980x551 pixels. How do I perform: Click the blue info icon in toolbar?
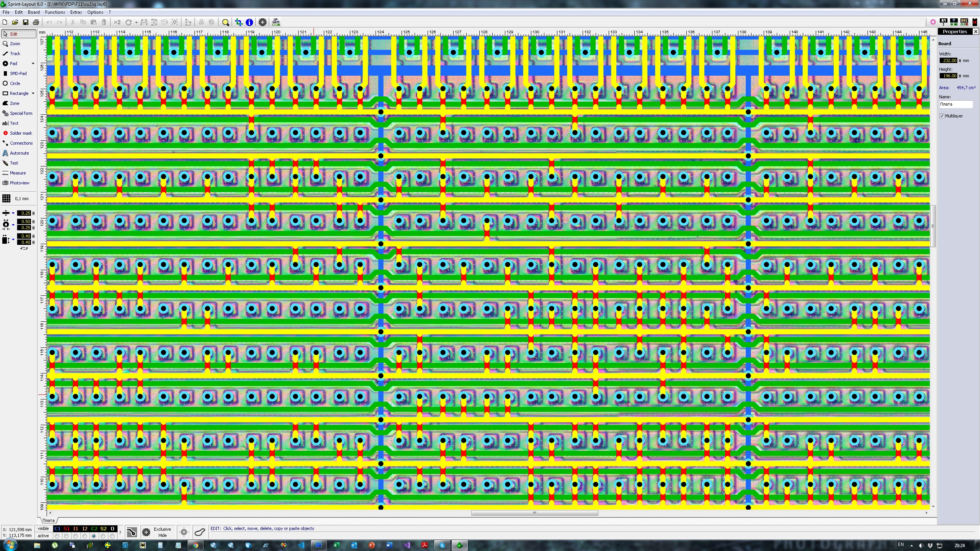click(249, 22)
